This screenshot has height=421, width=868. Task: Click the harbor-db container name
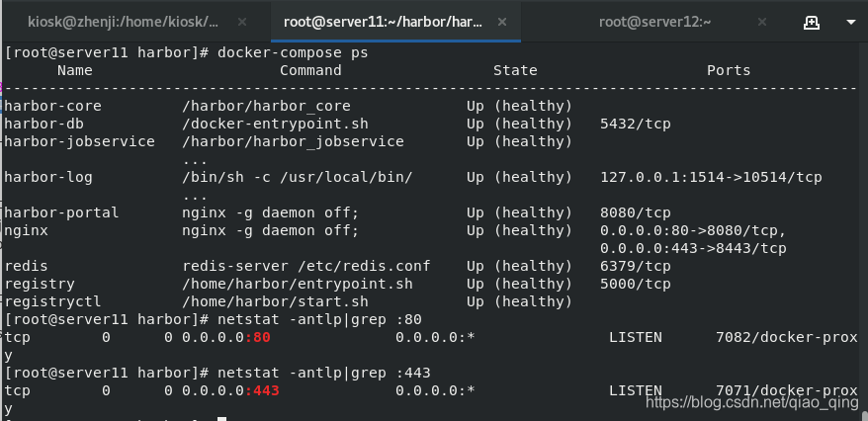[43, 124]
